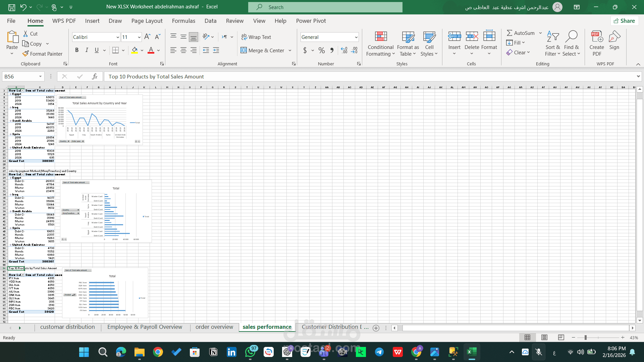The image size is (644, 362).
Task: Click the Share button
Action: click(x=624, y=21)
